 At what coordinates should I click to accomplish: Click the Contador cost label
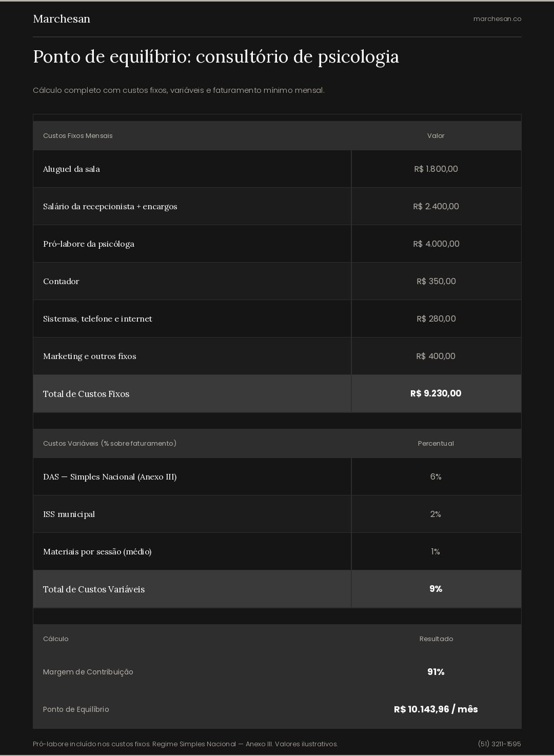pyautogui.click(x=61, y=281)
